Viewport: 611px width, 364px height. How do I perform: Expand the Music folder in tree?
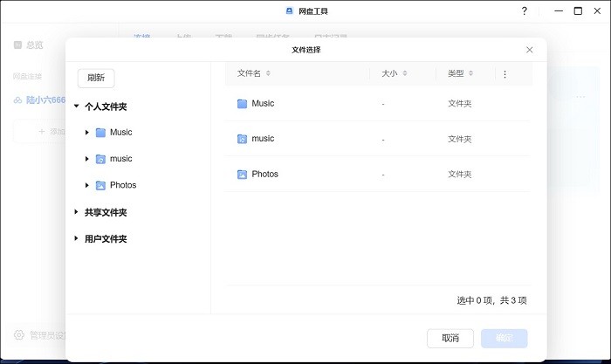[x=86, y=133]
